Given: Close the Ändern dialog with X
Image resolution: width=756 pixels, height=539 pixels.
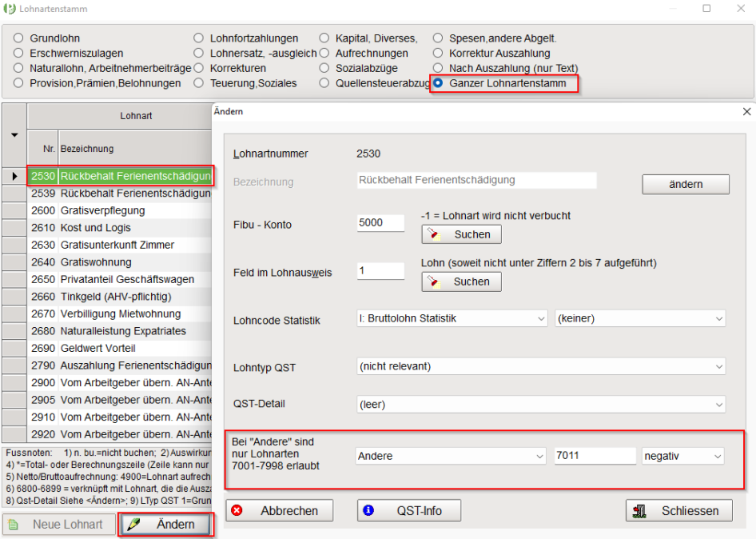Looking at the screenshot, I should click(746, 112).
